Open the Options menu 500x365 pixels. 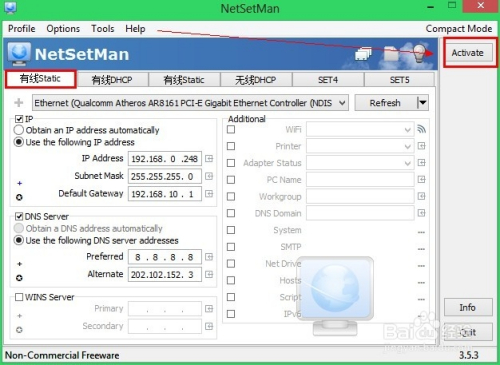coord(63,29)
